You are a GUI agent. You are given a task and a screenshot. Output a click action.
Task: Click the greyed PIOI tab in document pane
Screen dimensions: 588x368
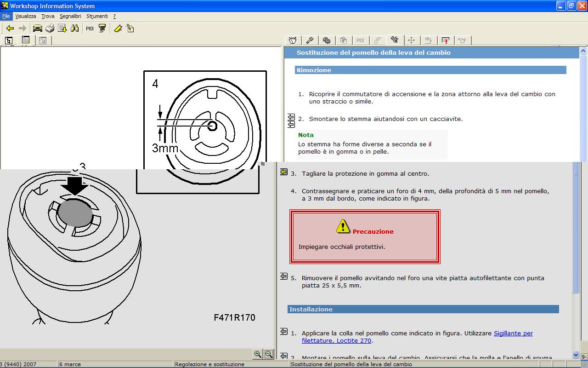[x=361, y=40]
